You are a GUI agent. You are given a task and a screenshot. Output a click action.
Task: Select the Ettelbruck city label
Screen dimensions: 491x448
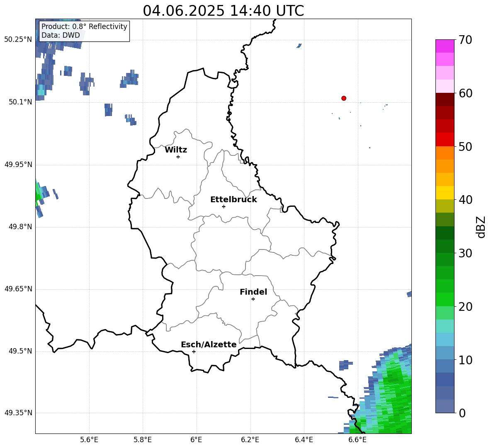233,200
